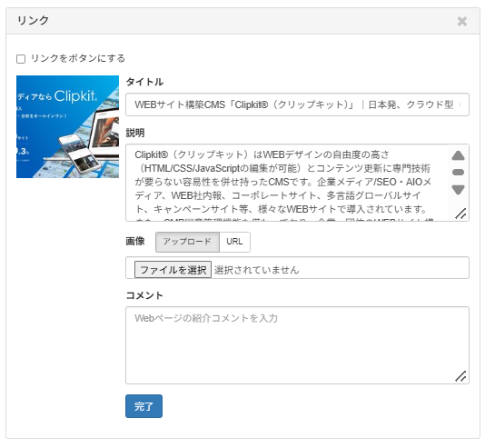Click the コメント textarea resize handle icon
Viewport: 485px width, 448px height.
[x=460, y=376]
